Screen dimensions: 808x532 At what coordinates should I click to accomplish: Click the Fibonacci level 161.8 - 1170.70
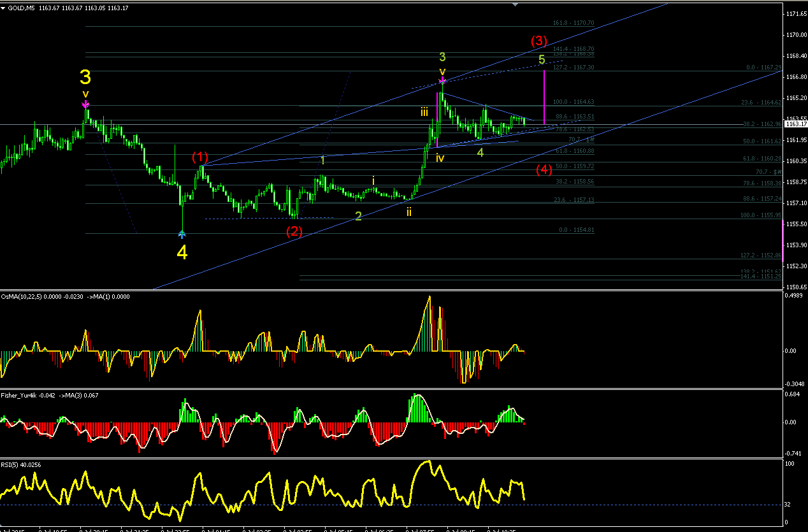click(574, 23)
